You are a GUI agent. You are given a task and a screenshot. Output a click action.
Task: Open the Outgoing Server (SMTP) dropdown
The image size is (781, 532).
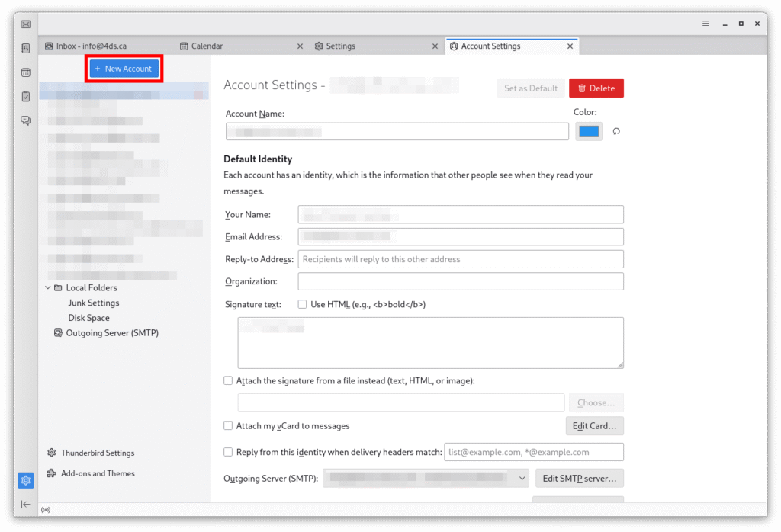tap(426, 478)
